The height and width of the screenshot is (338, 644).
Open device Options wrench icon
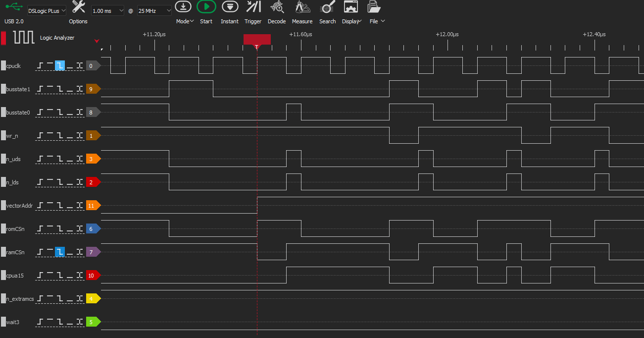78,7
